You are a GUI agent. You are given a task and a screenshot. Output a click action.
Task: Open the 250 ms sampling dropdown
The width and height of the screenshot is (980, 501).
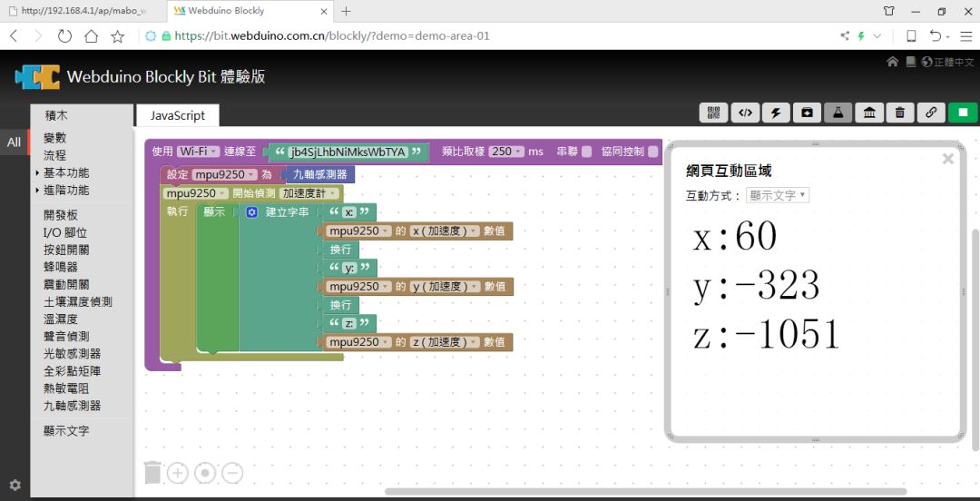(505, 152)
